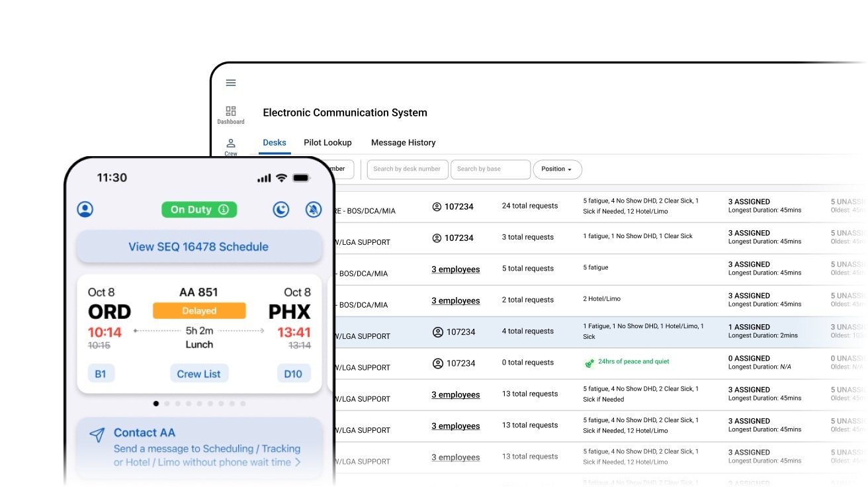Click the 107234 ID in the 3 total requests row
Viewport: 868px width, 487px height.
pyautogui.click(x=459, y=238)
